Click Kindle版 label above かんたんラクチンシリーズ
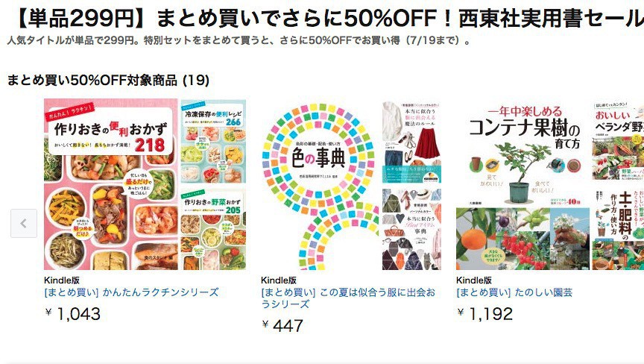This screenshot has height=364, width=644. click(x=63, y=280)
